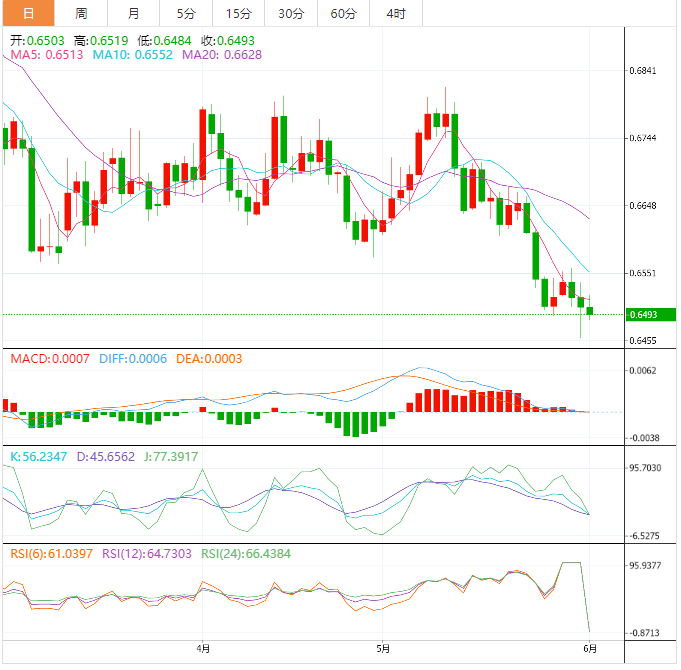Show the 30分 chart view

tap(291, 13)
